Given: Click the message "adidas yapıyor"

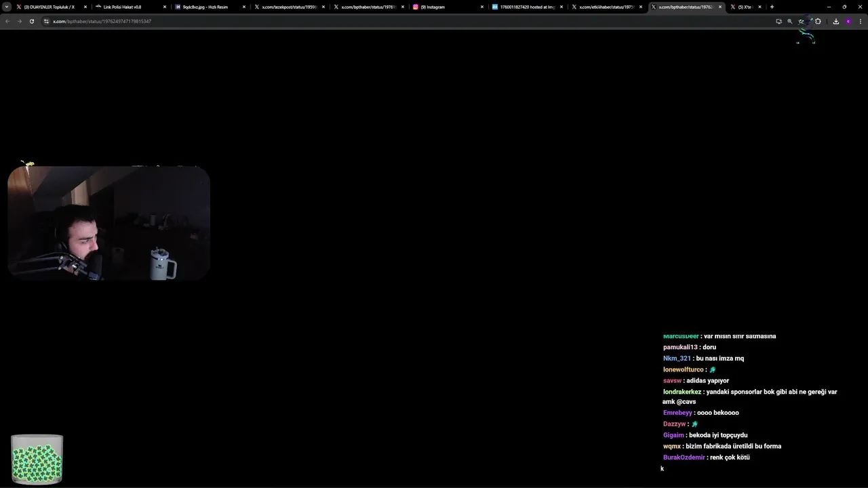Looking at the screenshot, I should [708, 381].
